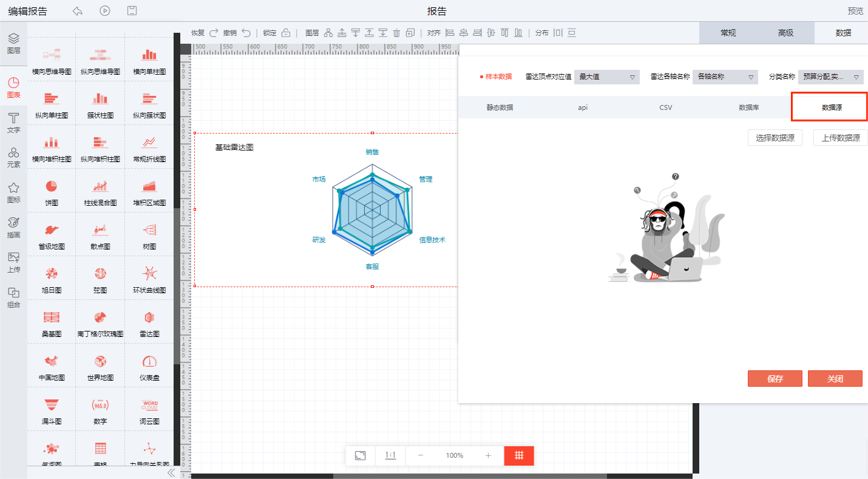Click the fit-to-screen icon in zoom bar
Screen dimensions: 868x479
360,455
